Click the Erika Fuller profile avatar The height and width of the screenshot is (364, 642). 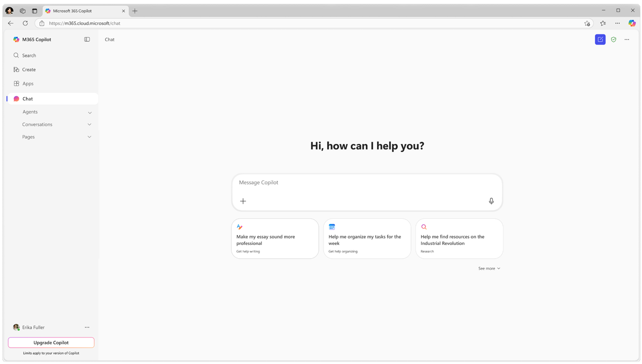(16, 327)
